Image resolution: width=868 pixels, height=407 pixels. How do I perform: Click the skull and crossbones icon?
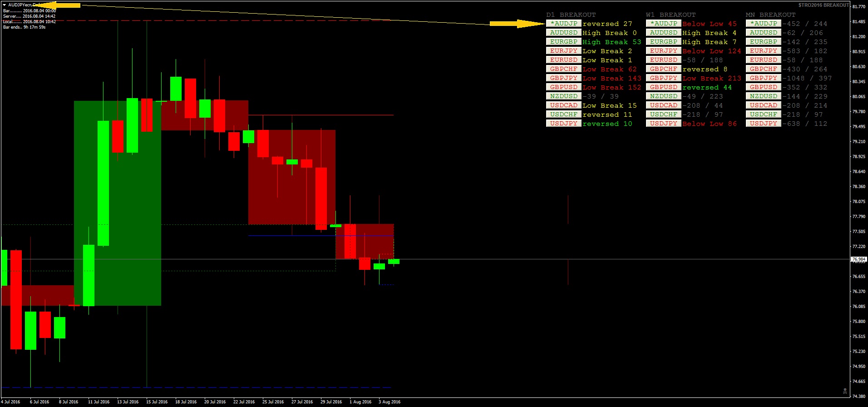[845, 391]
